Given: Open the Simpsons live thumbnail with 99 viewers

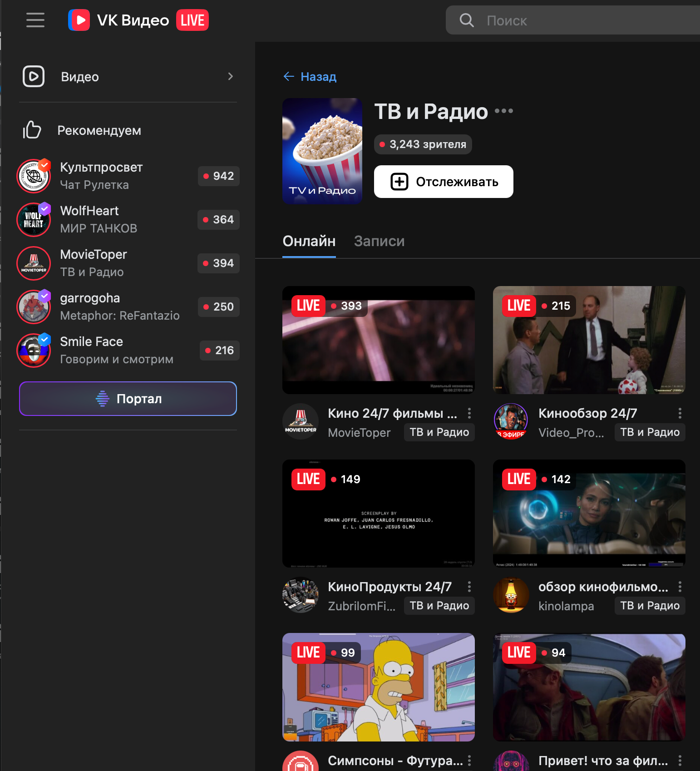Looking at the screenshot, I should [379, 687].
